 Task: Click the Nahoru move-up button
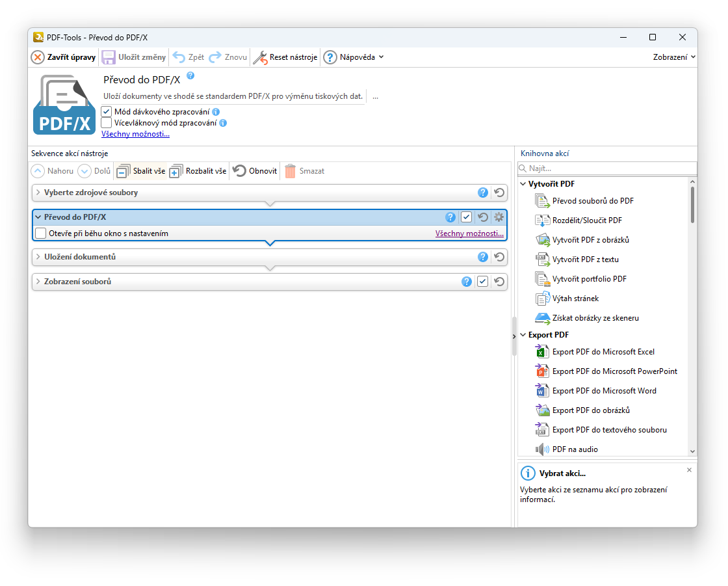[53, 171]
